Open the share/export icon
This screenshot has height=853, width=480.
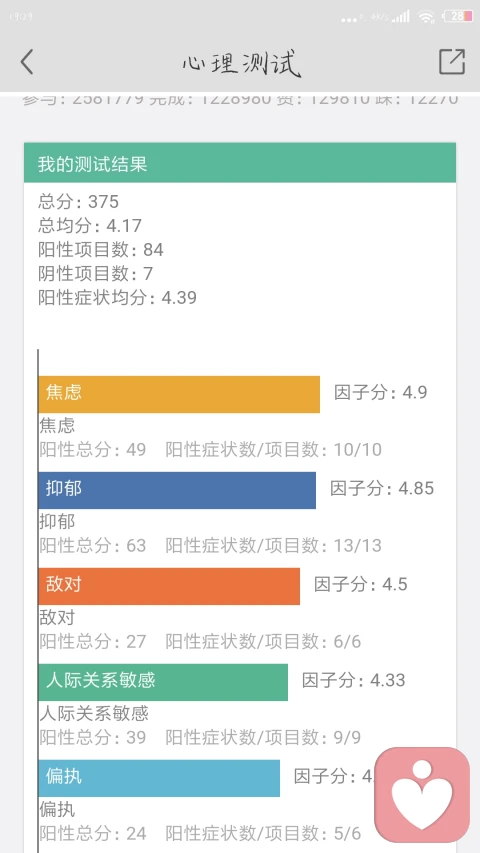tap(452, 61)
